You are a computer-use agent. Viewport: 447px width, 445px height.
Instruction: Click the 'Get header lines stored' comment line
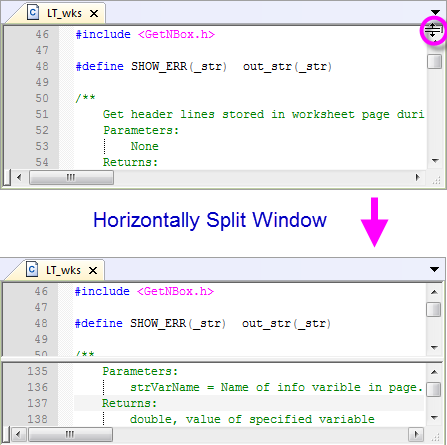point(264,114)
